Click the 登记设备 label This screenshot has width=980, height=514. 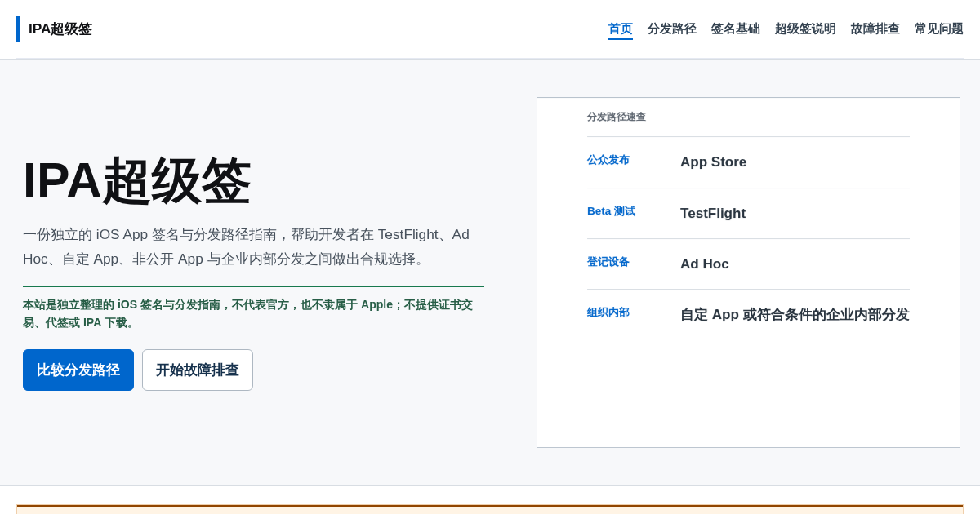coord(608,262)
